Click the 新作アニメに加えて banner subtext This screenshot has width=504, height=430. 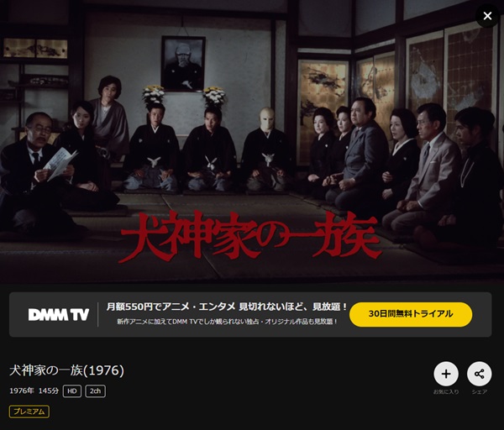227,322
